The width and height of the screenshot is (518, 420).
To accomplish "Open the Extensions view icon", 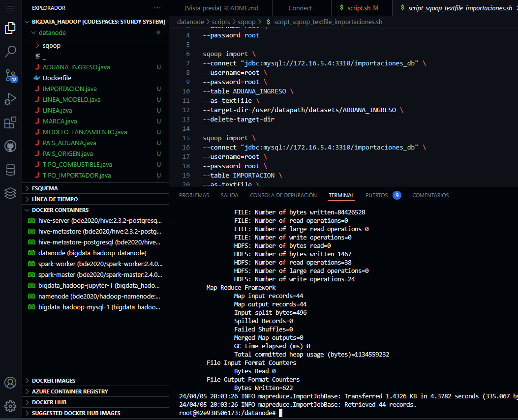I will [10, 122].
